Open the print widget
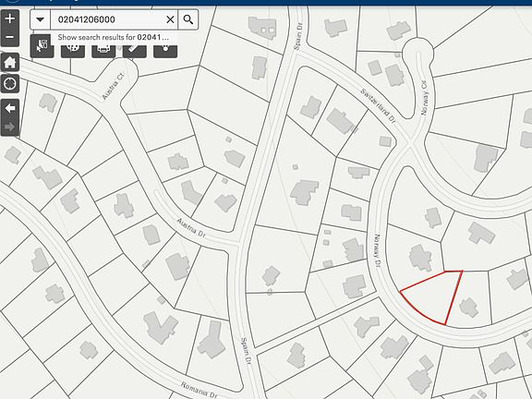 (x=103, y=49)
